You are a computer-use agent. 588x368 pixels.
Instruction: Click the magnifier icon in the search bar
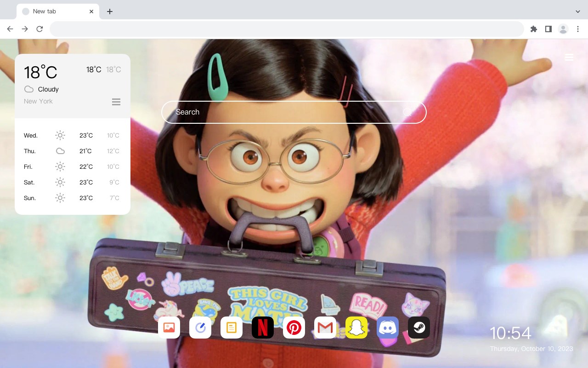click(407, 112)
